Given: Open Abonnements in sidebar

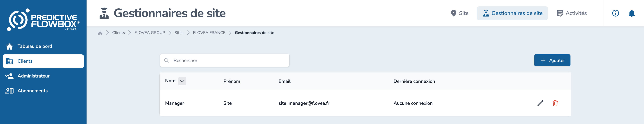Looking at the screenshot, I should (x=32, y=91).
